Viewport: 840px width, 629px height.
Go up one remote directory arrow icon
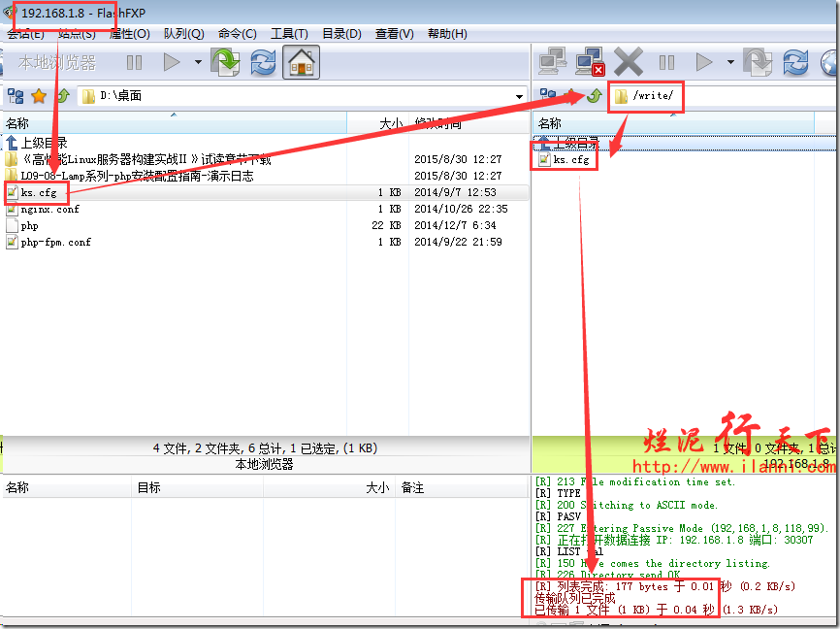[x=594, y=96]
